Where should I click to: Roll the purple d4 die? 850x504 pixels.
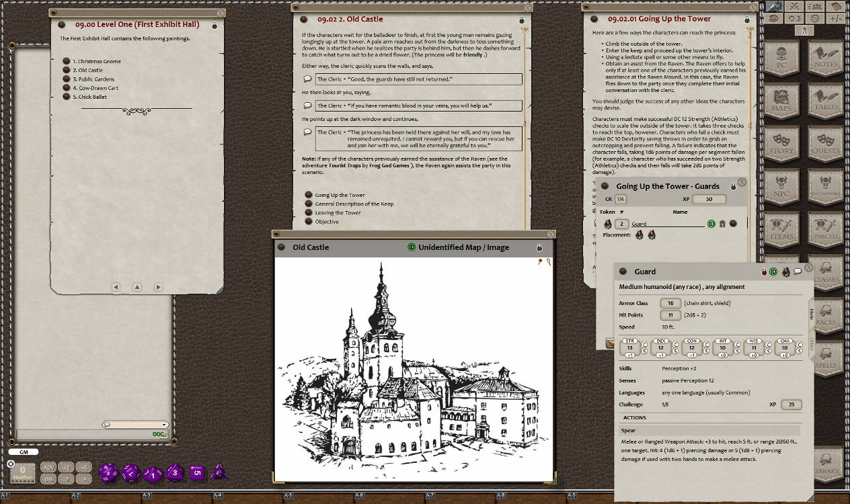point(219,472)
